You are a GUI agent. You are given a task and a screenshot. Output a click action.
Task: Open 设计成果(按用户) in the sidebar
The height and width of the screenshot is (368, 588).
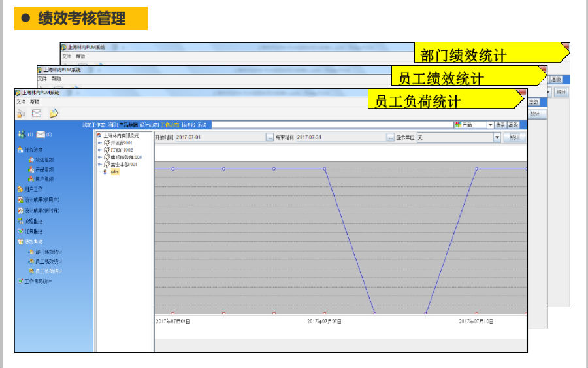[42, 200]
